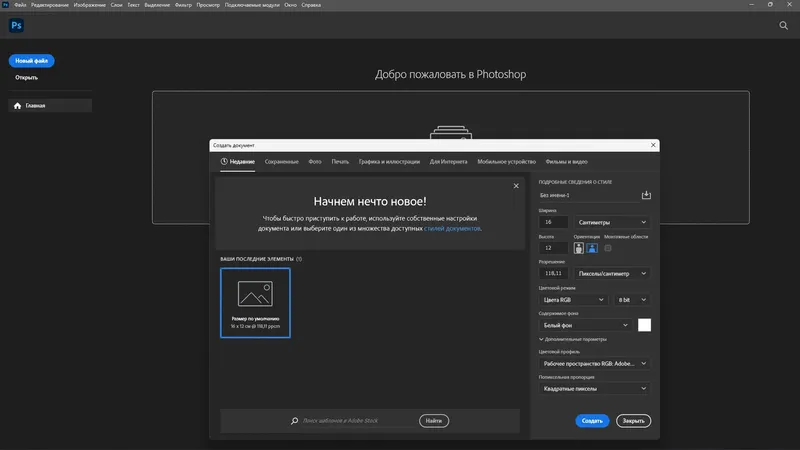Click the Создать button
The image size is (800, 450).
point(592,421)
